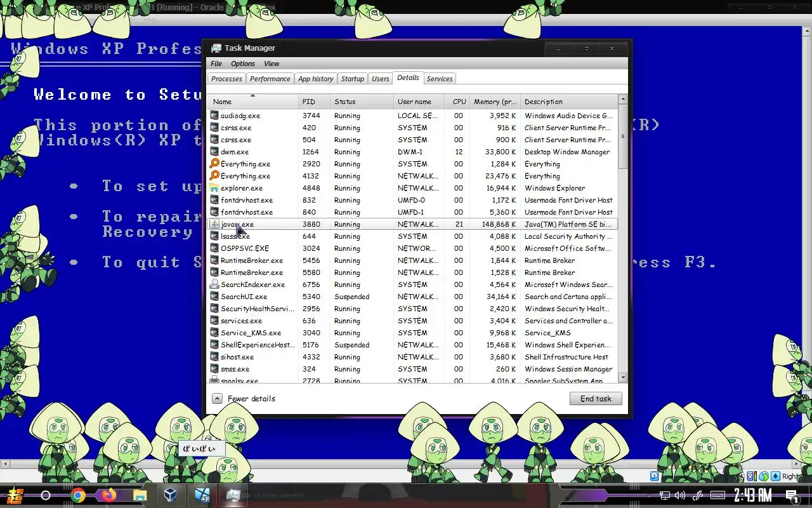
Task: Select the dwm.exe process icon
Action: [214, 152]
